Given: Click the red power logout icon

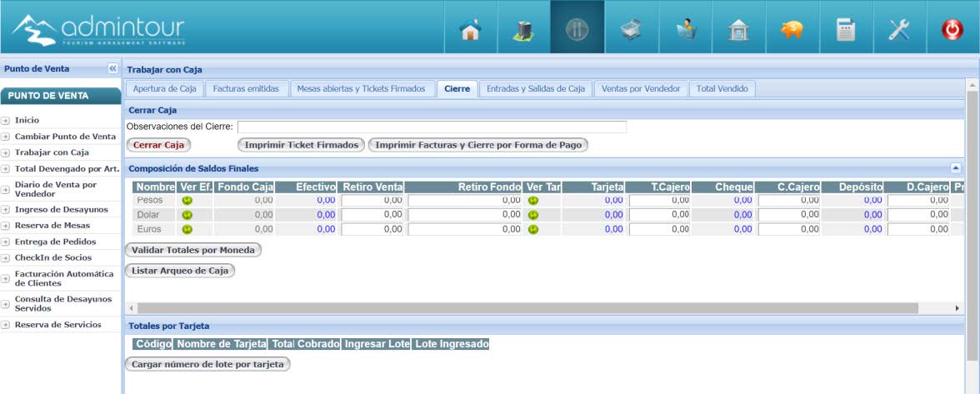Looking at the screenshot, I should pyautogui.click(x=952, y=29).
